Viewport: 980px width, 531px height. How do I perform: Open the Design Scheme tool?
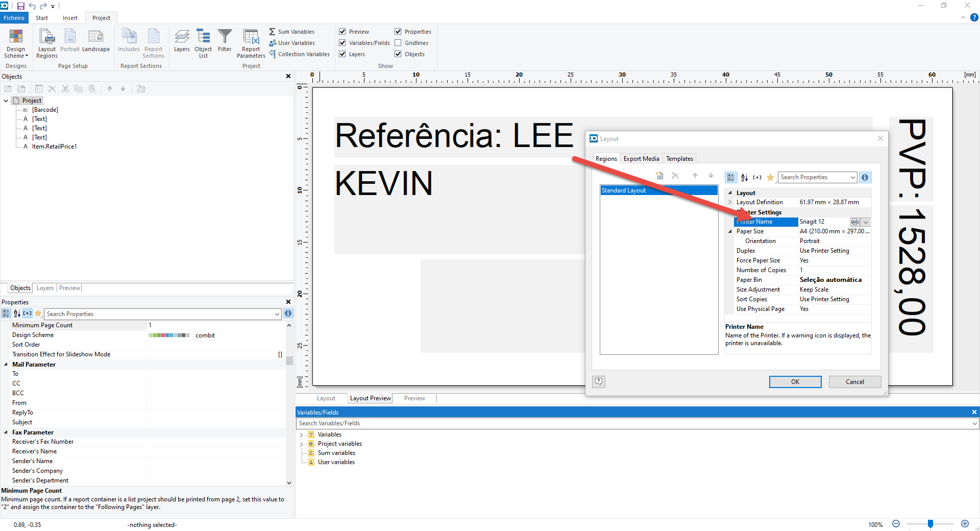pyautogui.click(x=16, y=43)
